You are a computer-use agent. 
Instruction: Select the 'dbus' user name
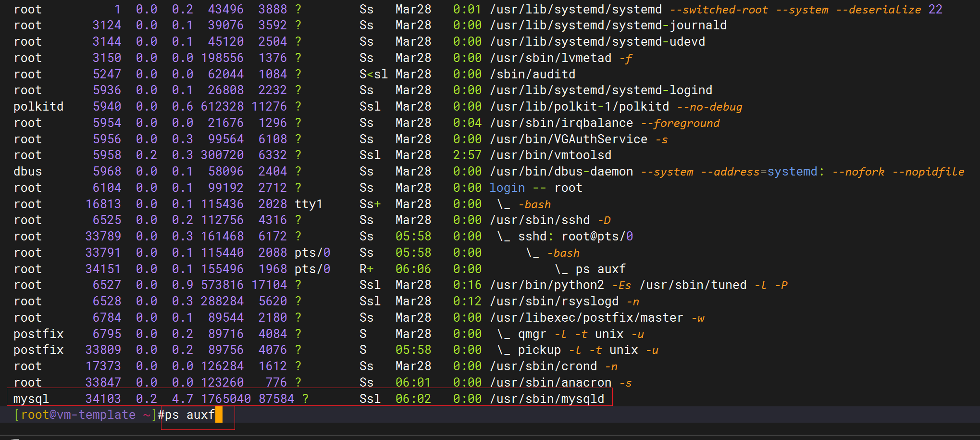(x=28, y=171)
